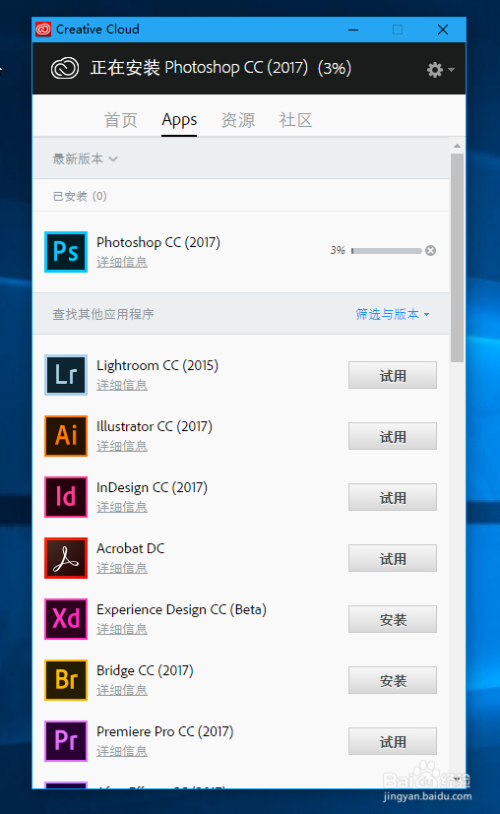Screen dimensions: 500x814
Task: Open 详细信息 link under Photoshop CC
Action: pos(122,262)
